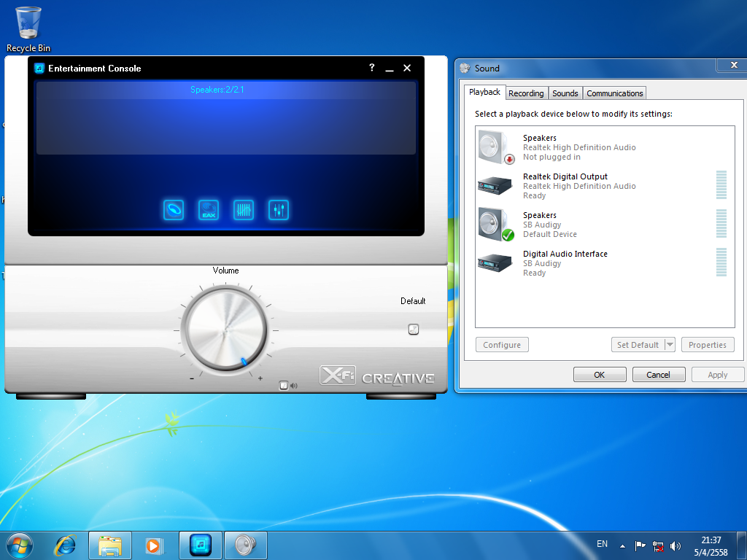Switch to the Recording tab
Image resolution: width=747 pixels, height=560 pixels.
526,93
